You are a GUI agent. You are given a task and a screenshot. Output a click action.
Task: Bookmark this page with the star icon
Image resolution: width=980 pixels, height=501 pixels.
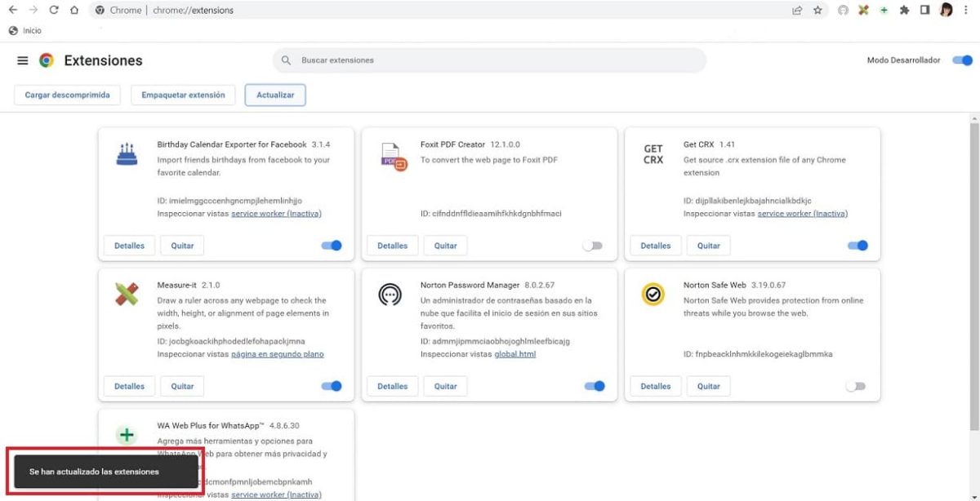pos(817,11)
